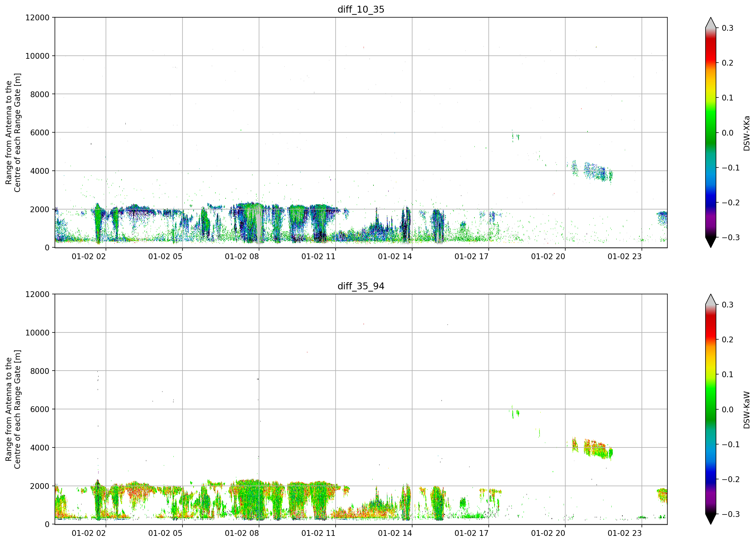Click the 0.1 tick on DSW-KaW colorbar
The width and height of the screenshot is (756, 543).
click(x=728, y=374)
